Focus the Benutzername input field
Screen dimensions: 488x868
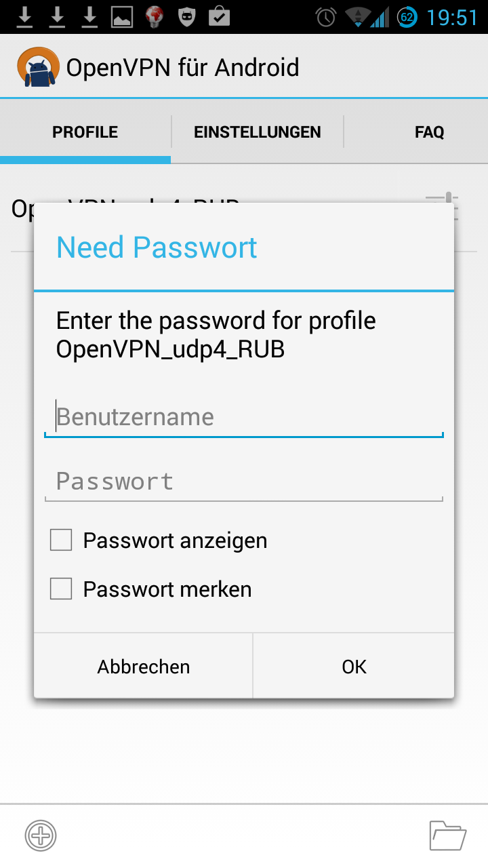244,417
